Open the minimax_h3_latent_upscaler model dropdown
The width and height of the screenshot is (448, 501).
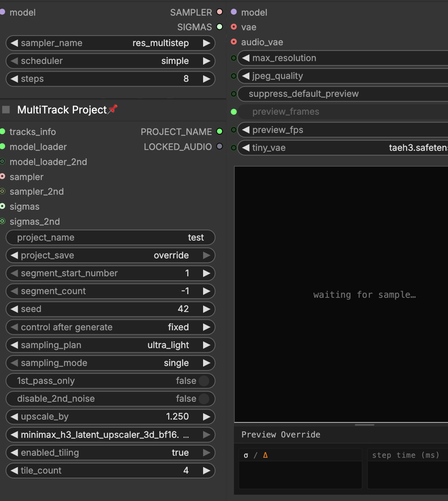click(111, 434)
